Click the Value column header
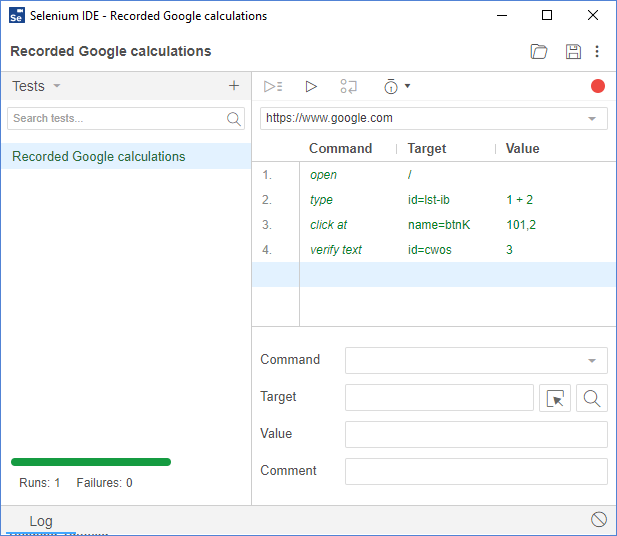Viewport: 617px width, 536px height. (522, 148)
